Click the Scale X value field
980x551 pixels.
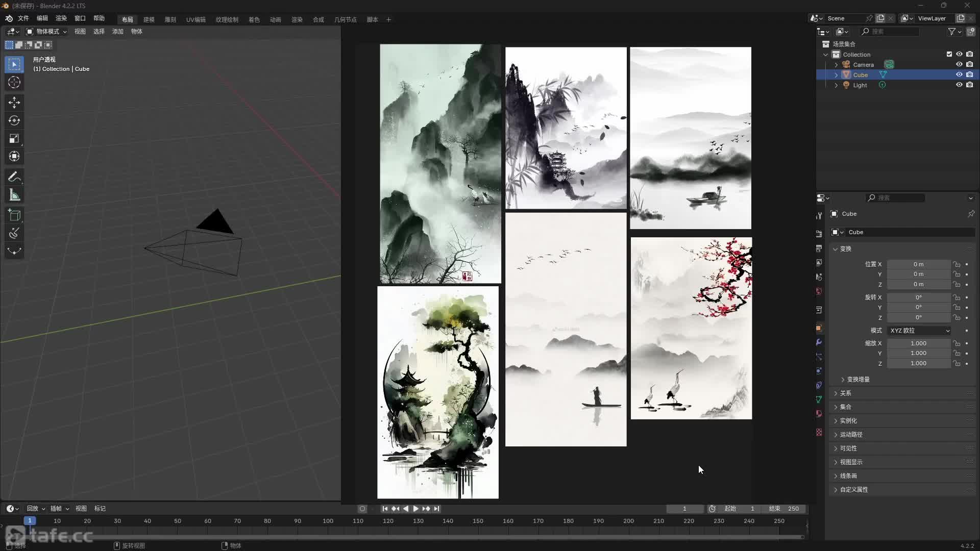(918, 343)
